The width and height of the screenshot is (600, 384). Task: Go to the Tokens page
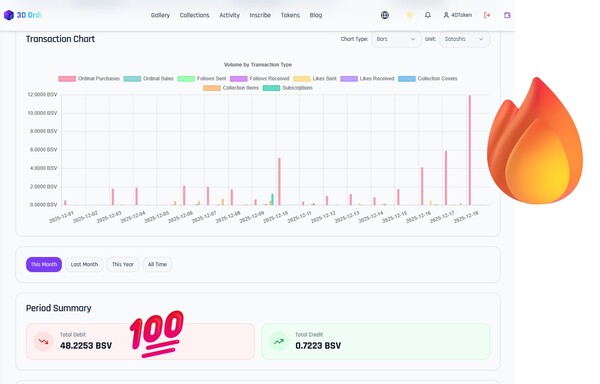[x=290, y=15]
